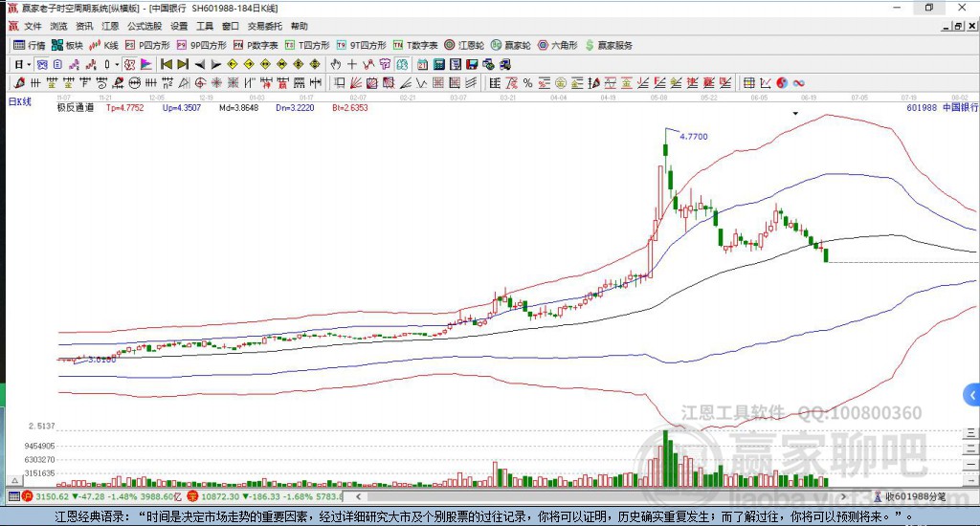The width and height of the screenshot is (980, 526).
Task: Select the percent % tool icon
Action: [x=527, y=82]
